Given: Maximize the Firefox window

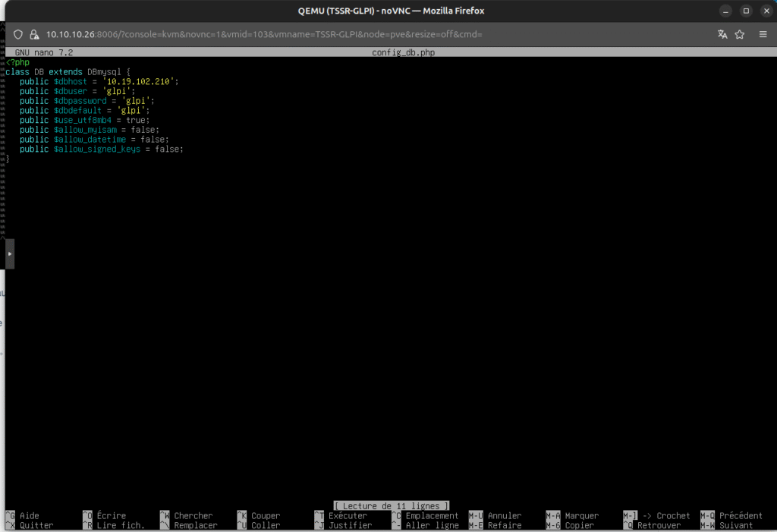Looking at the screenshot, I should pos(746,11).
